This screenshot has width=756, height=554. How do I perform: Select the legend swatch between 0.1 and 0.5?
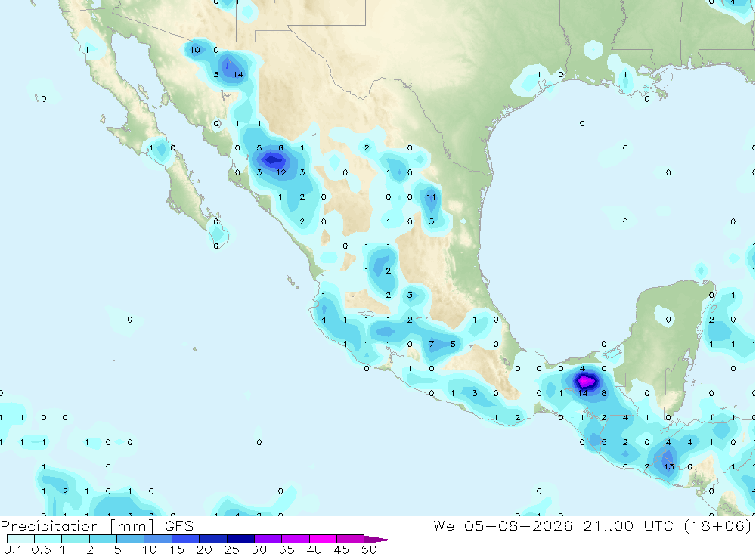coord(20,539)
